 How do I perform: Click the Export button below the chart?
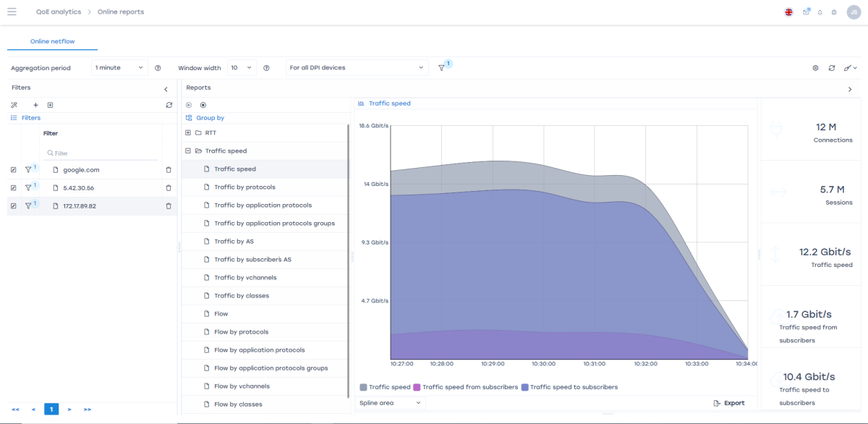[728, 403]
